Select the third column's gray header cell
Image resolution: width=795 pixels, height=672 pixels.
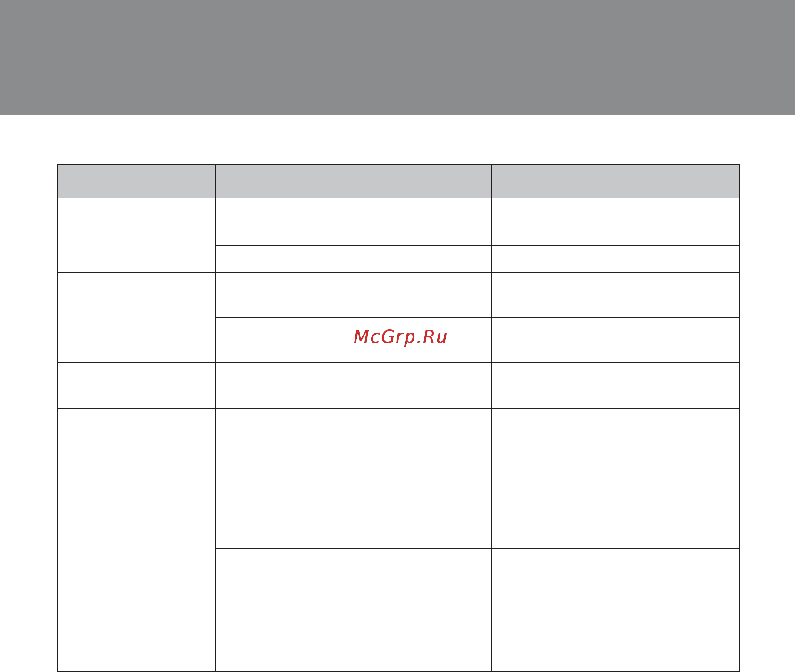(615, 181)
